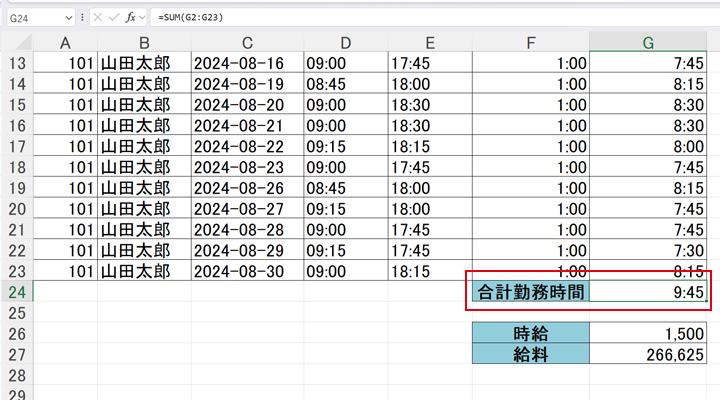Click the Cancel X icon in formula bar

(97, 18)
